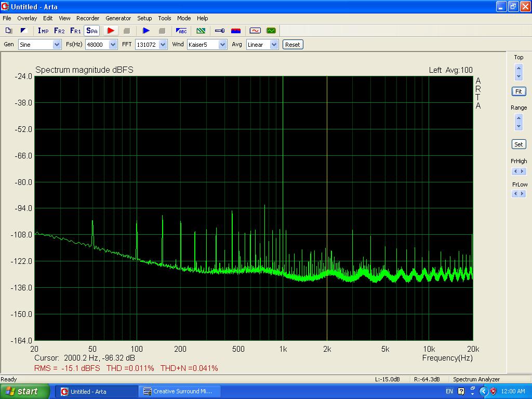Shift FrLow right with its arrow

pyautogui.click(x=523, y=194)
